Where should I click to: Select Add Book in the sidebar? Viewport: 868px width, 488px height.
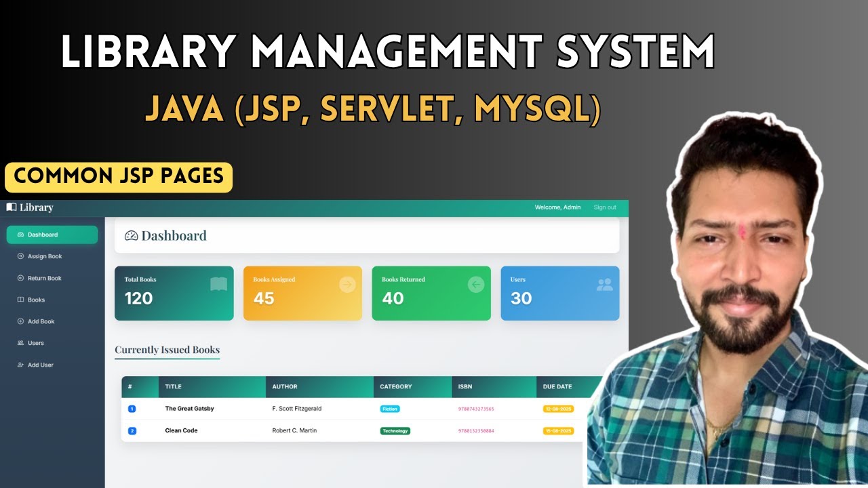point(52,321)
